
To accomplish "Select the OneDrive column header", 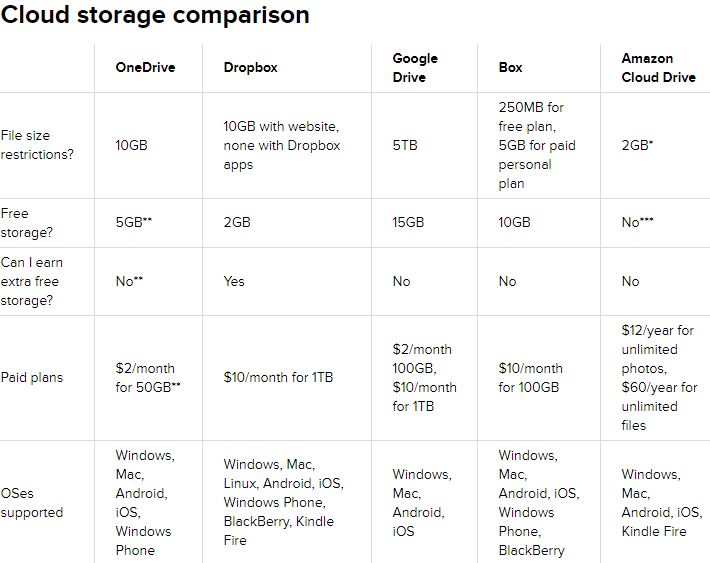I will (x=145, y=67).
